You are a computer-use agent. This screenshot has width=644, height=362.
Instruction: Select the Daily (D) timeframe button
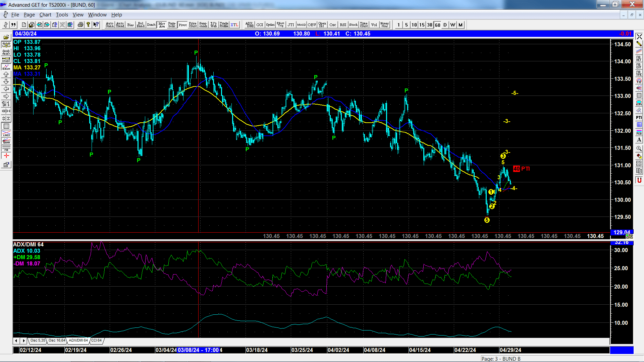click(445, 25)
